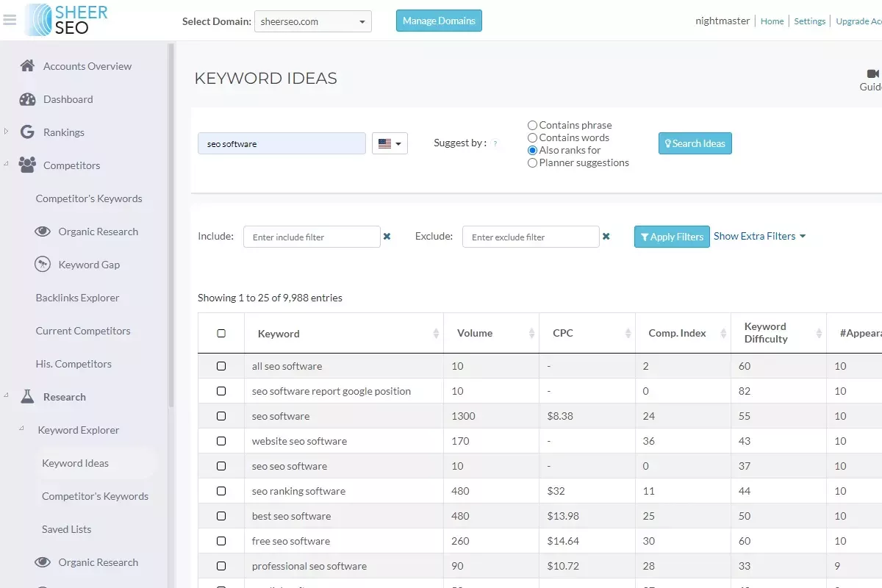Click the hamburger menu icon

coord(9,21)
